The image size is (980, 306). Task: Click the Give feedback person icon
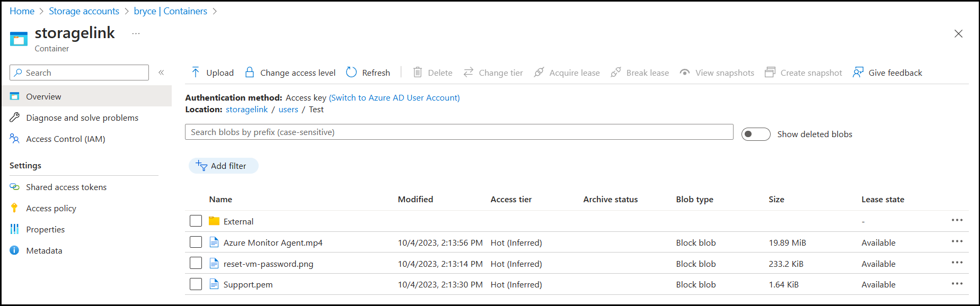click(858, 73)
